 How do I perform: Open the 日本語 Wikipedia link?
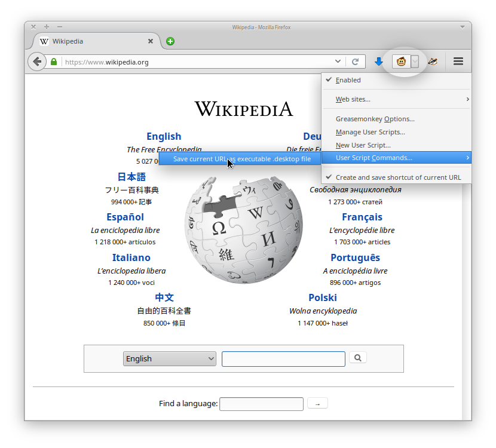click(x=131, y=177)
